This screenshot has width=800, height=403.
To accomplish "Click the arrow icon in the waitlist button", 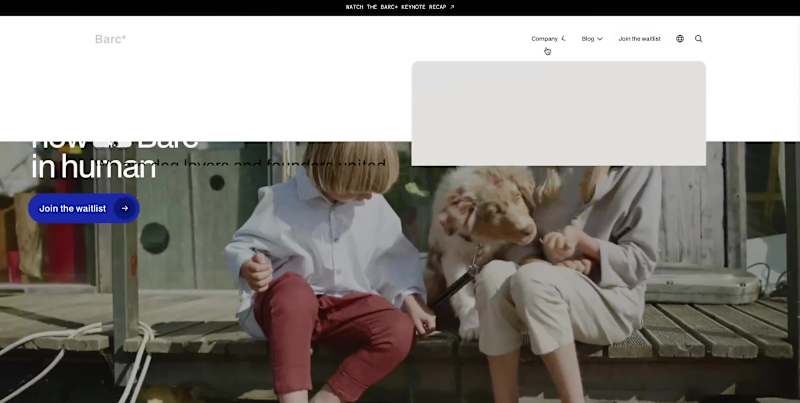I will click(124, 209).
